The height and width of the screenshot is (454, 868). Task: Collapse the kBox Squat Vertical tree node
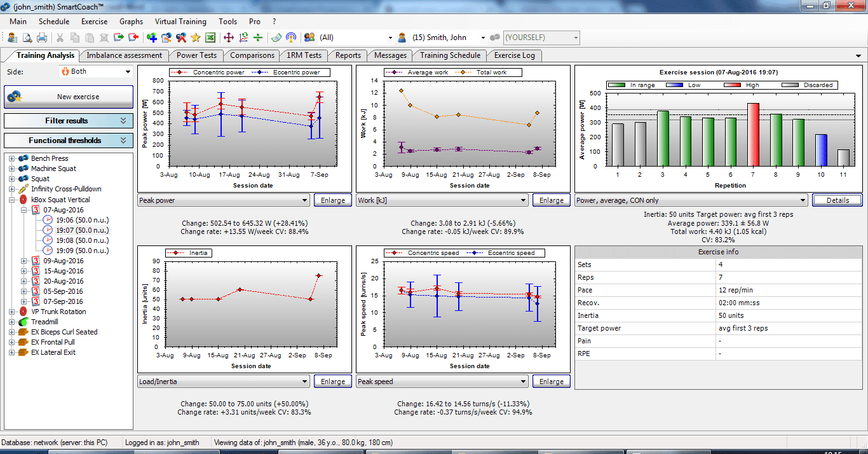(x=11, y=200)
